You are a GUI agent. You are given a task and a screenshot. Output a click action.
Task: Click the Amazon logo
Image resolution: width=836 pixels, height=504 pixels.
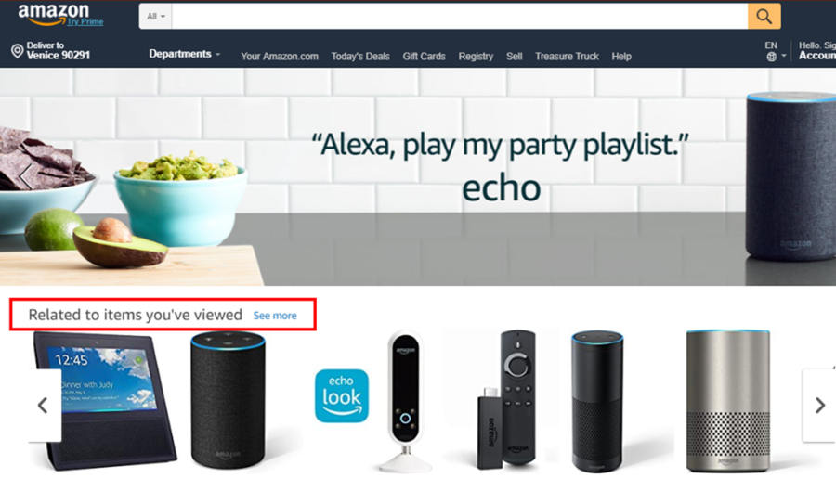pyautogui.click(x=53, y=14)
